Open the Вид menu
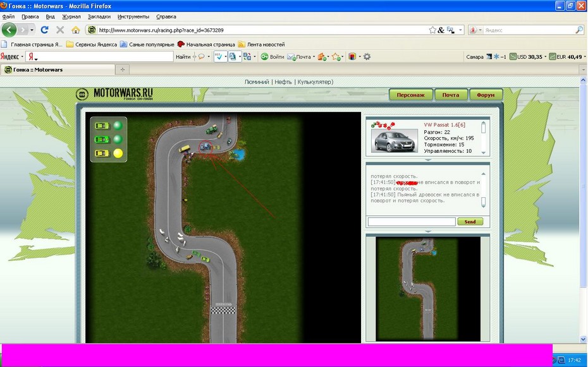The width and height of the screenshot is (588, 367). click(x=50, y=16)
